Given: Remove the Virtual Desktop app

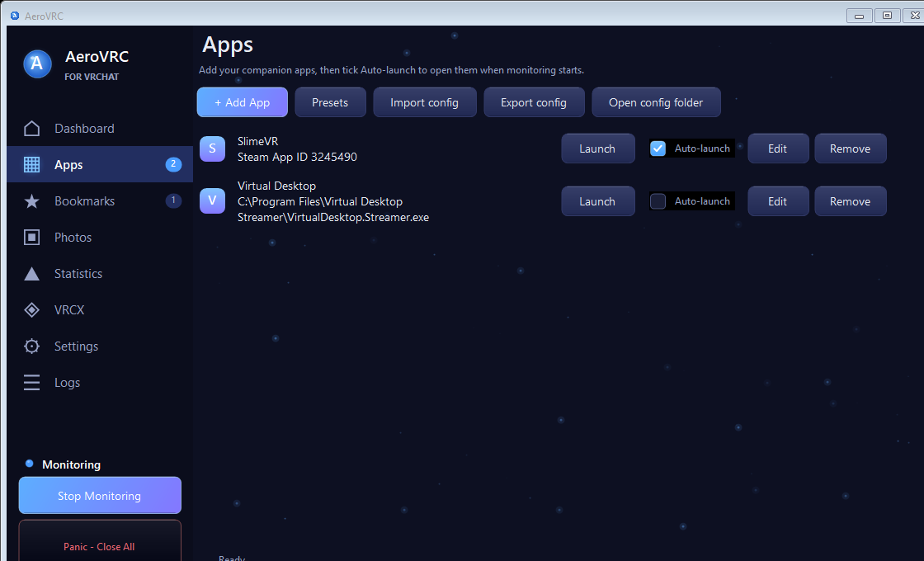Looking at the screenshot, I should click(851, 201).
